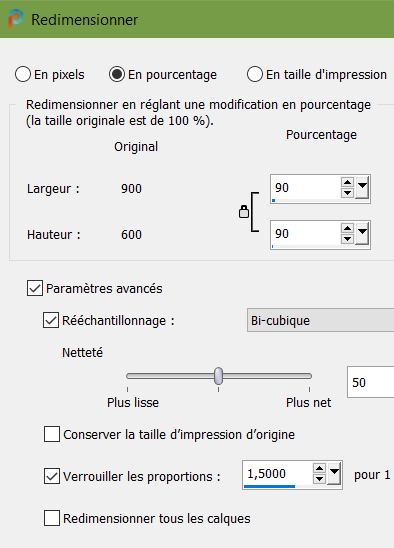Image resolution: width=394 pixels, height=548 pixels.
Task: Open the Bi-cubique resampling dropdown
Action: [x=320, y=320]
